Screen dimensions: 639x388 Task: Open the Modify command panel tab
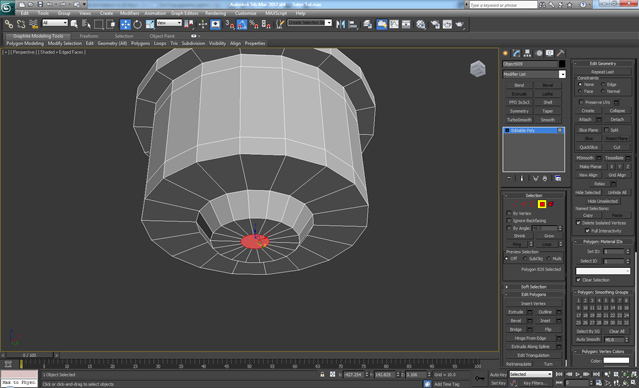[517, 53]
